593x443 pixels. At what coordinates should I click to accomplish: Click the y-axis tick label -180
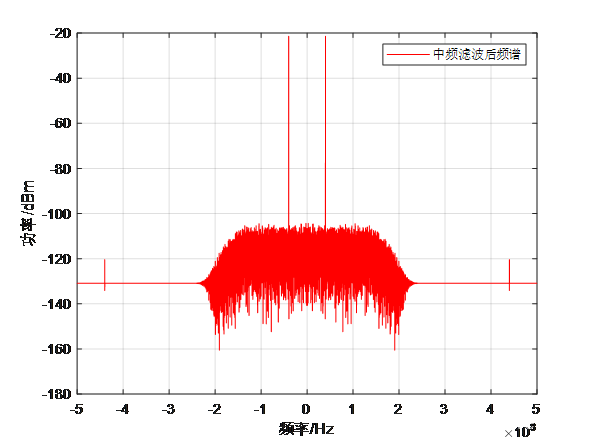coord(57,394)
